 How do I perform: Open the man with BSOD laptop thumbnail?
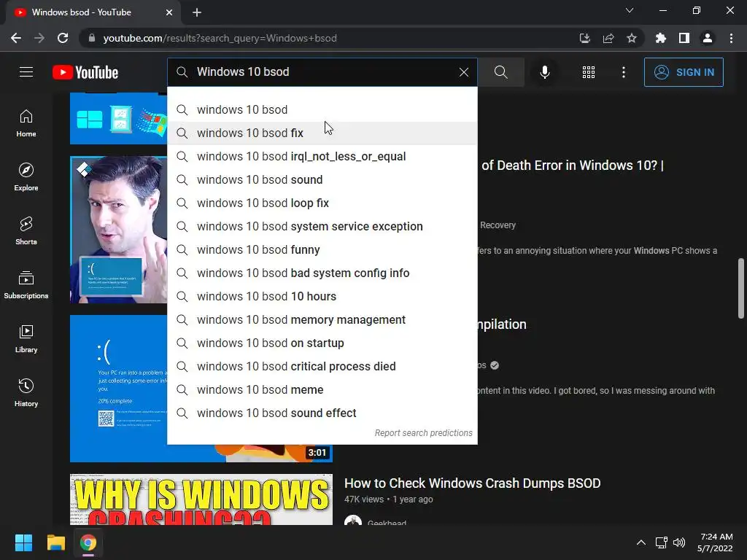[x=118, y=230]
